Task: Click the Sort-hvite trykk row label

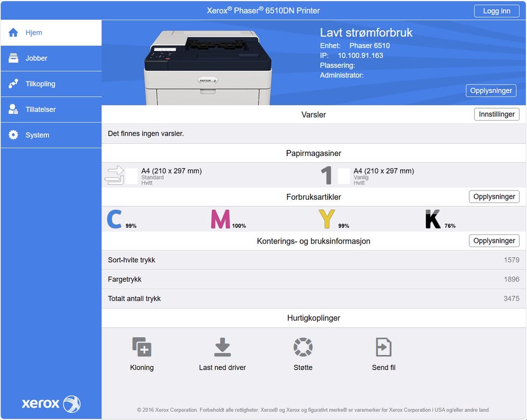Action: pos(131,260)
